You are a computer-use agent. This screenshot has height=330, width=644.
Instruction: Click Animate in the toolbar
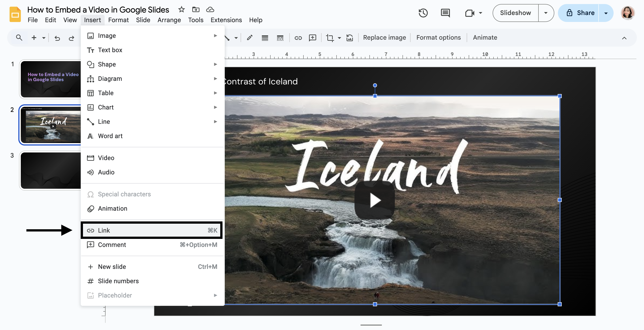[x=485, y=38]
